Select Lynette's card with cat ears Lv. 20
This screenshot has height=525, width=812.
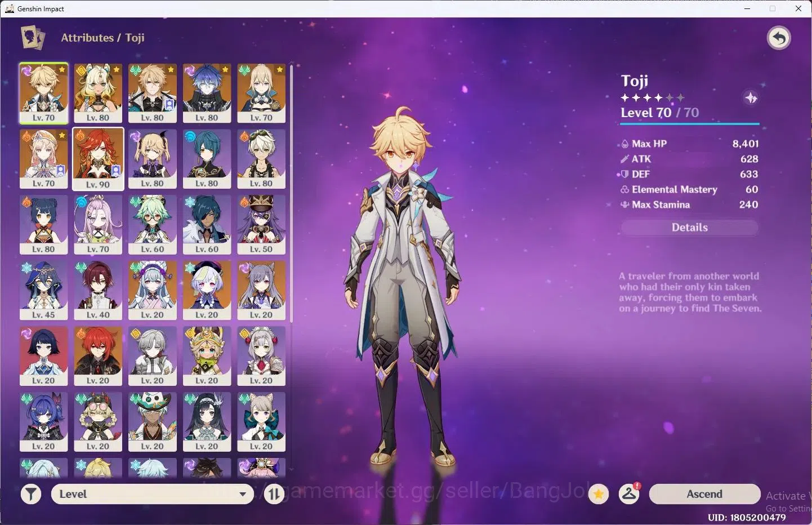click(x=261, y=422)
